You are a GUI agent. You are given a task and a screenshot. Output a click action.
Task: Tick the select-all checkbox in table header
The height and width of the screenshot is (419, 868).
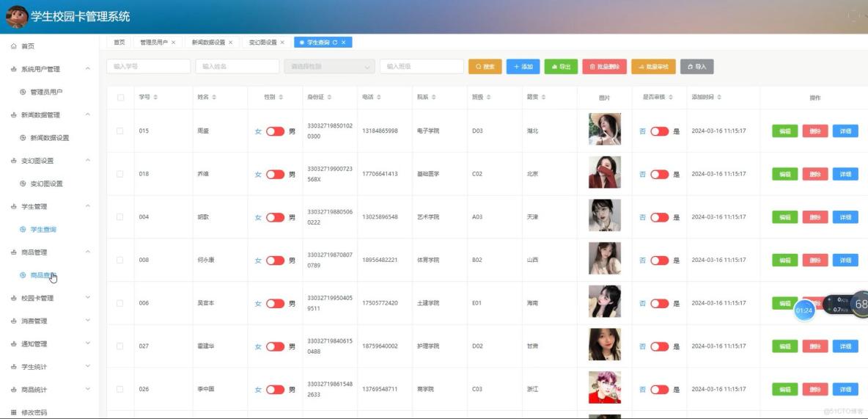[x=121, y=98]
